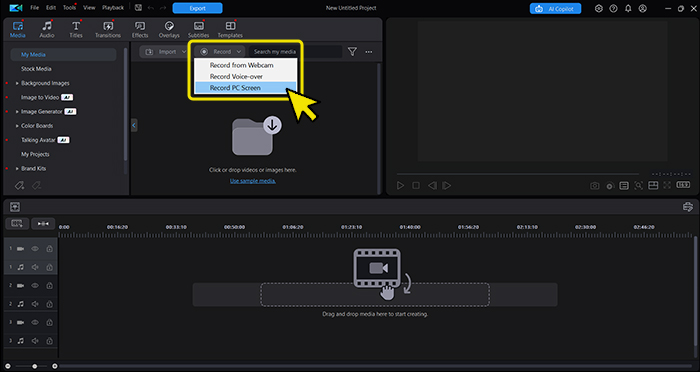Image resolution: width=700 pixels, height=372 pixels.
Task: Open the Subtitles room
Action: [198, 29]
